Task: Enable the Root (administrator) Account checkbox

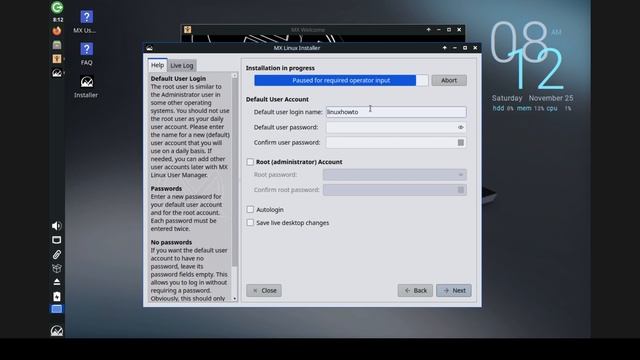Action: tap(250, 162)
